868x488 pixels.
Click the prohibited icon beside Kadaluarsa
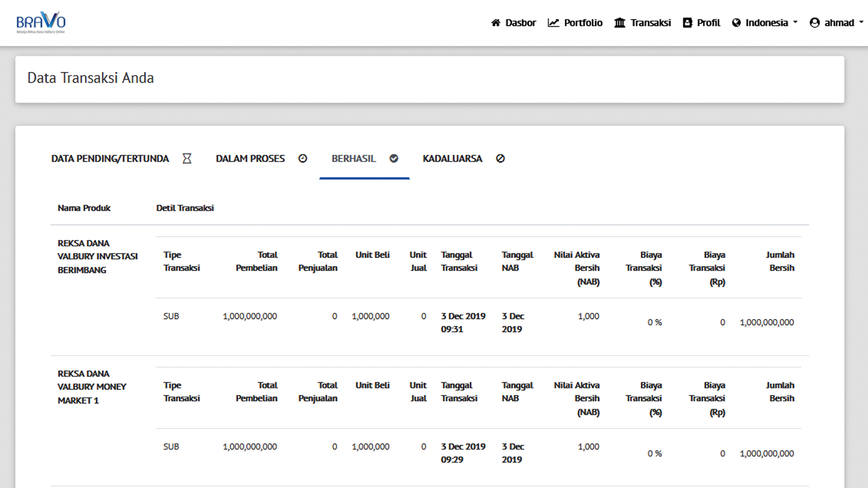click(x=500, y=159)
